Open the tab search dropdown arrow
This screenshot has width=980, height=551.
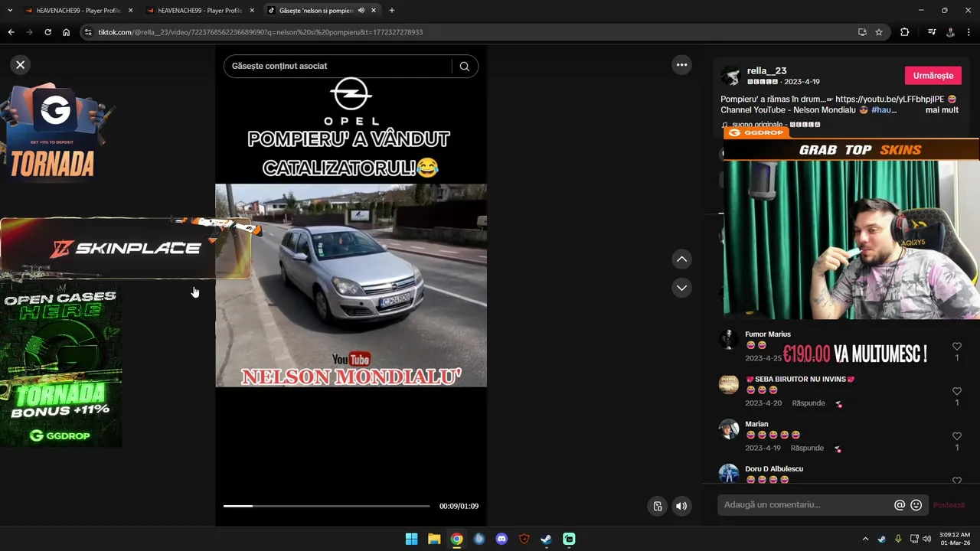click(x=9, y=11)
